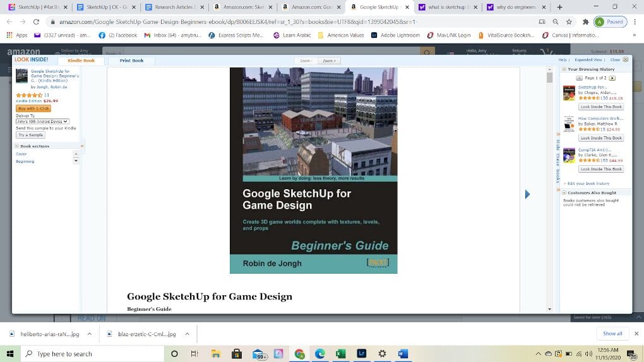644x362 pixels.
Task: Jump to the Beginning section
Action: (25, 161)
